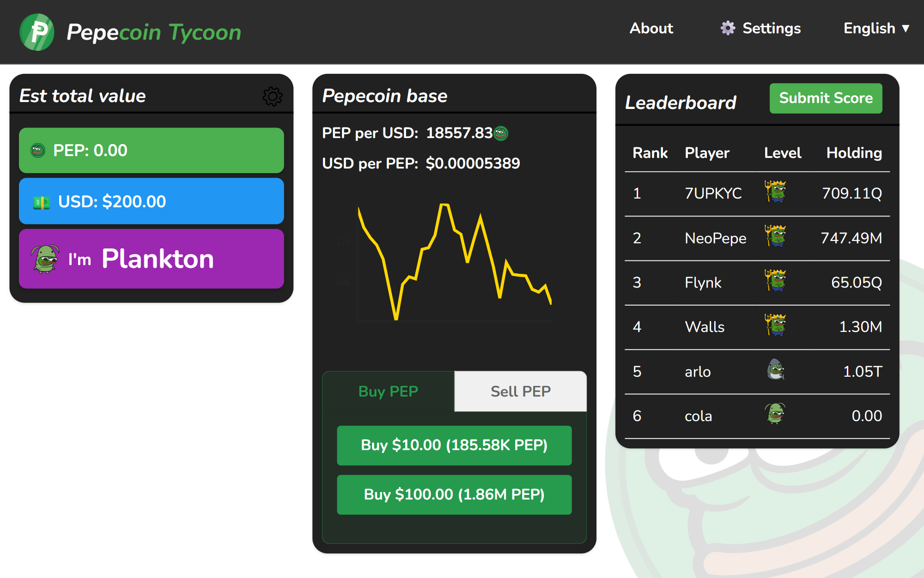
Task: Click cola's plankton level icon
Action: [775, 414]
